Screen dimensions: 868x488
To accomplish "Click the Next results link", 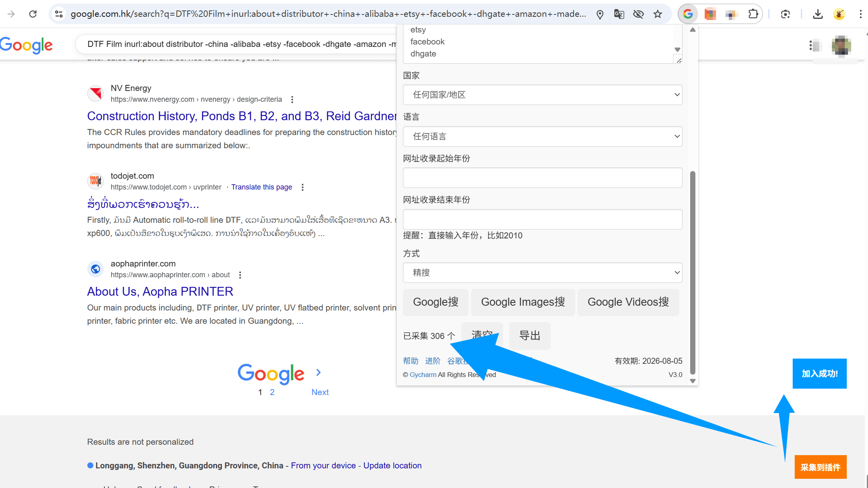I will pyautogui.click(x=320, y=392).
